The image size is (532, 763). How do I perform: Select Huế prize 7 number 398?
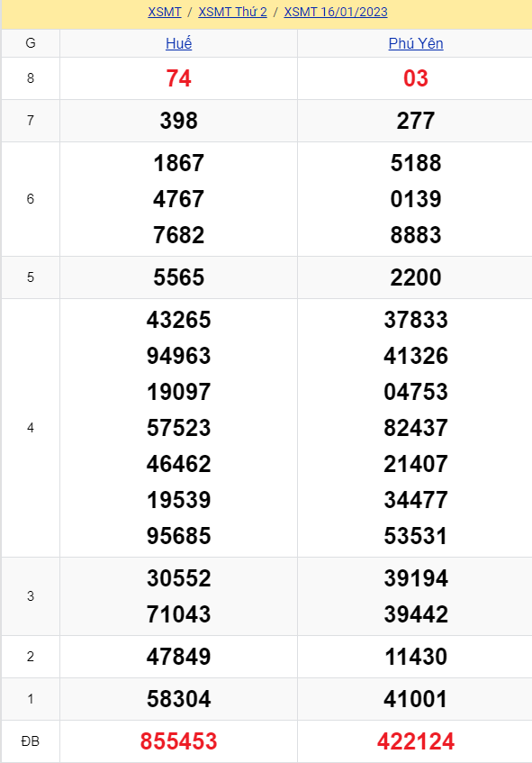point(178,121)
